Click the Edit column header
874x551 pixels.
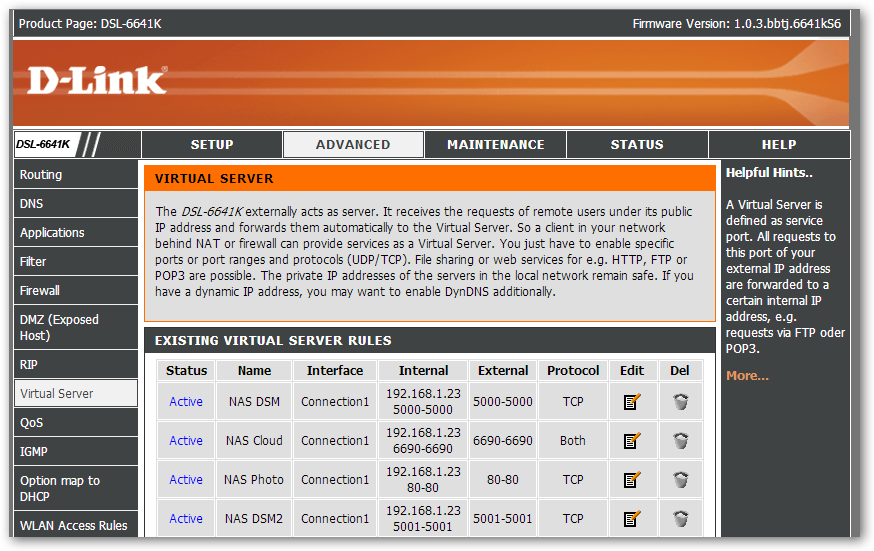point(632,370)
